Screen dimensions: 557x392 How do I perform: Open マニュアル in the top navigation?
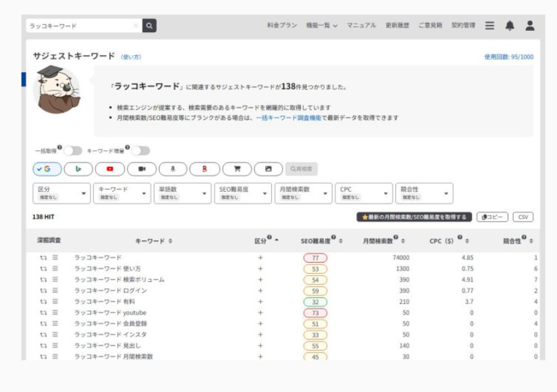coord(361,26)
